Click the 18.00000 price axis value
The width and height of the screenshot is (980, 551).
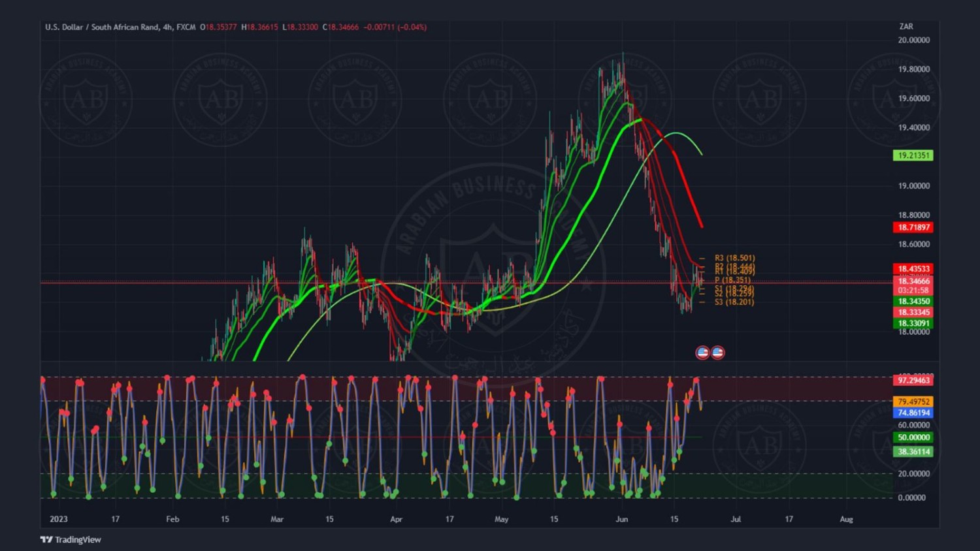pos(913,332)
